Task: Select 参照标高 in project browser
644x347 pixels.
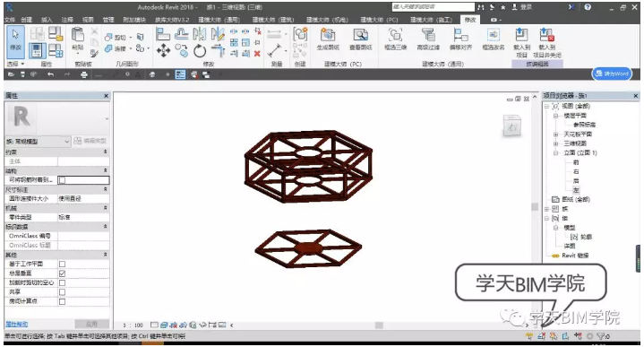Action: coord(584,125)
